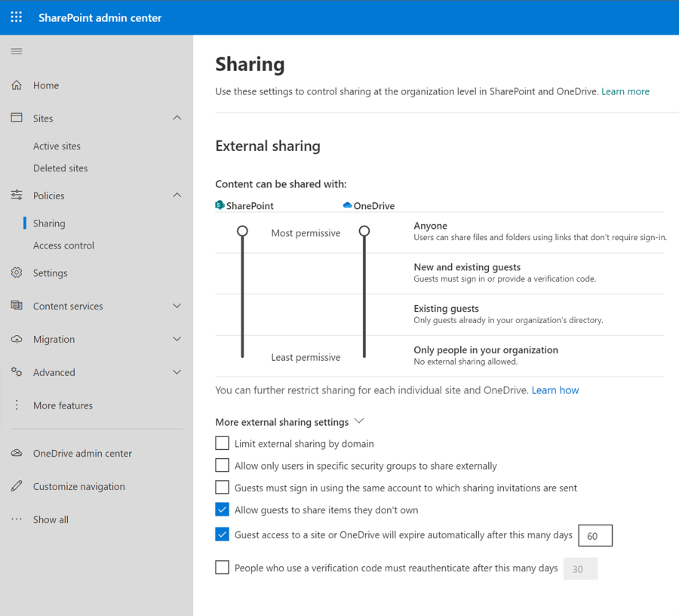
Task: Click the guest access expiration days field
Action: [595, 535]
